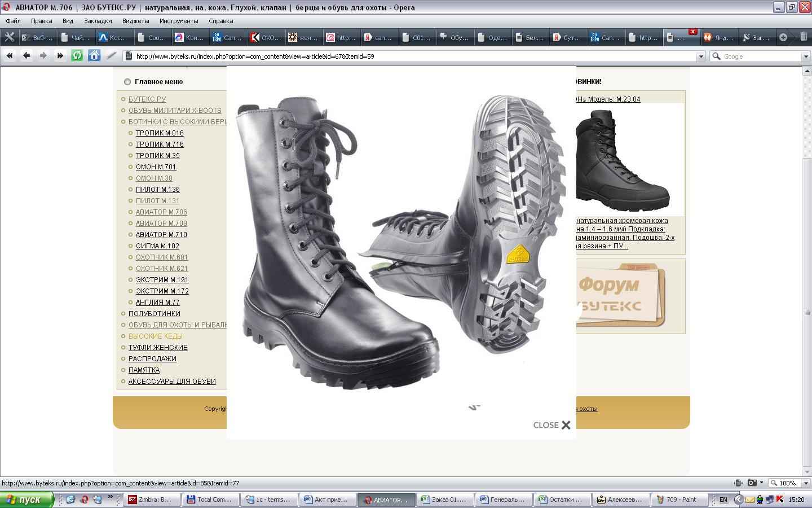Switch to the Чай... tab
Viewport: 812px width, 508px height.
tap(75, 38)
